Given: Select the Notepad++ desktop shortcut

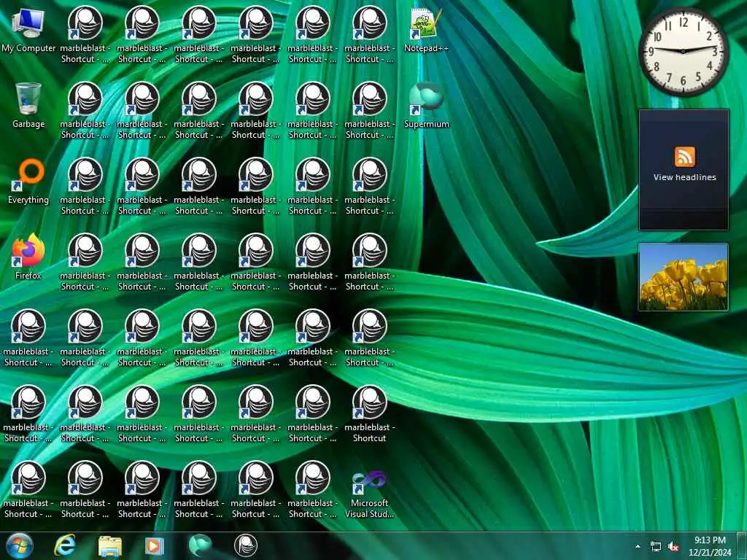Looking at the screenshot, I should (426, 31).
